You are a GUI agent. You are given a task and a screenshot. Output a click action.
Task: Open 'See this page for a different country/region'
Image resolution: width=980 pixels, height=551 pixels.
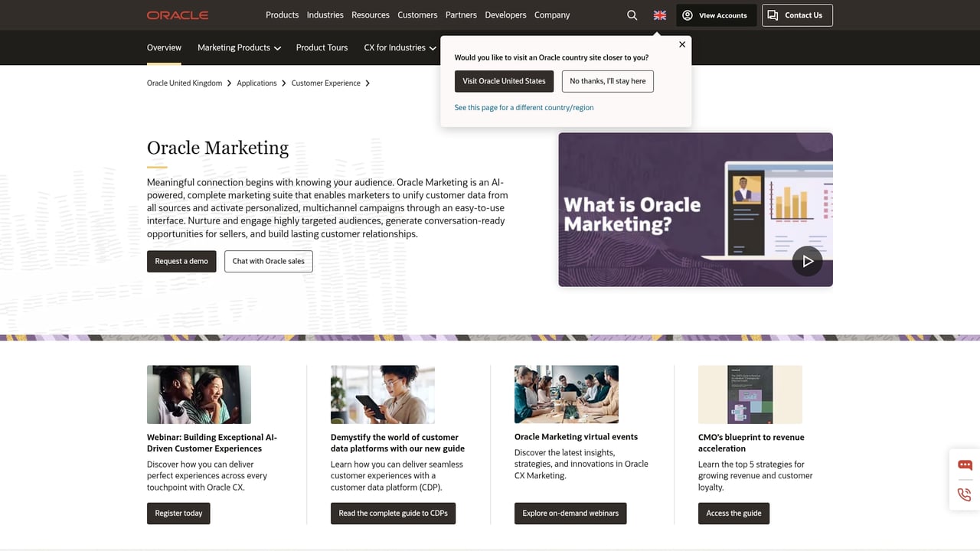point(524,107)
